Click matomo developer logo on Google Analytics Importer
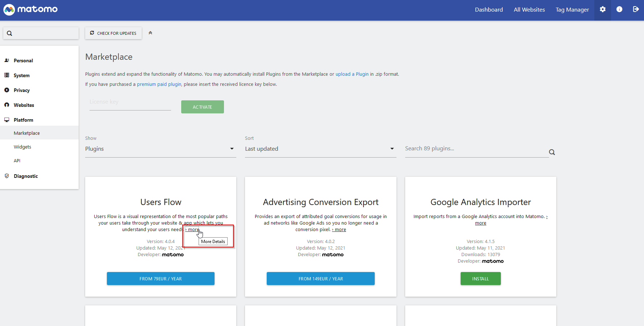This screenshot has height=326, width=644. tap(493, 261)
